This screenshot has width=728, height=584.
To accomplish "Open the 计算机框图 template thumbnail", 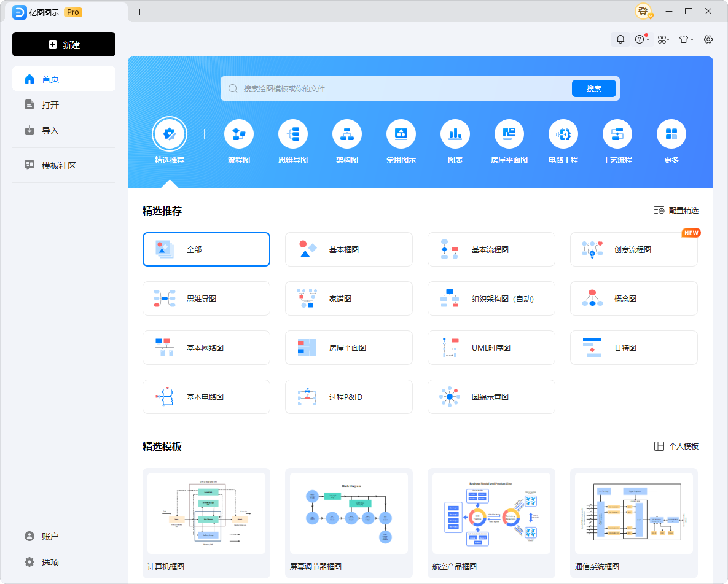I will pyautogui.click(x=206, y=513).
